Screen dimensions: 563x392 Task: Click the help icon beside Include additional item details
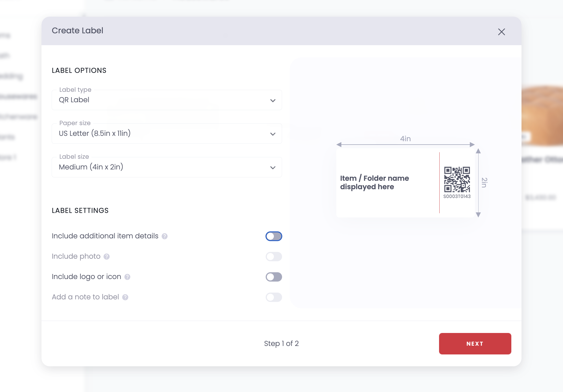pyautogui.click(x=165, y=236)
